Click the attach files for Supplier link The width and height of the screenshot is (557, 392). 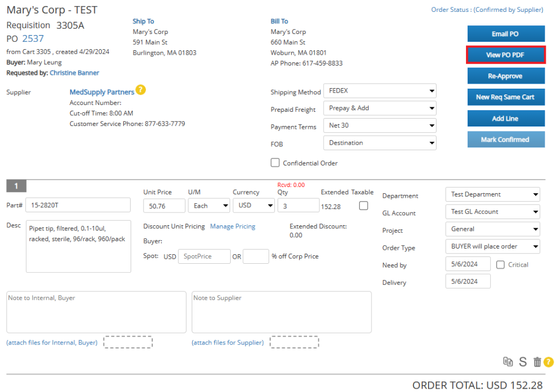(227, 342)
